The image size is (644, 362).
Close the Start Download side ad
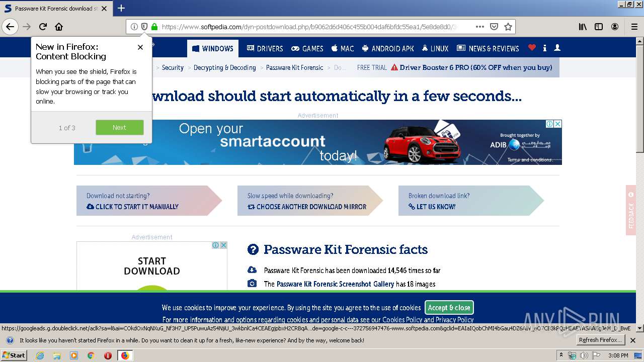pos(223,245)
